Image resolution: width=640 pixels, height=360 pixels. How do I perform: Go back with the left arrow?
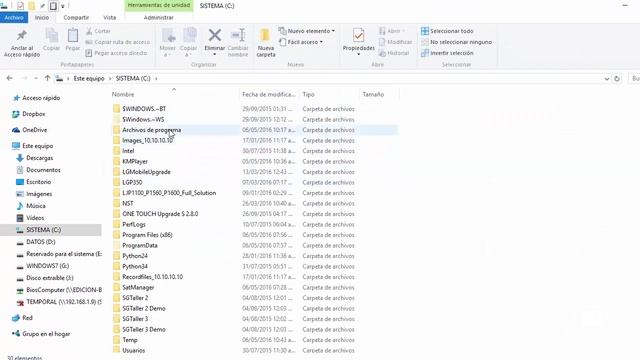coord(9,78)
